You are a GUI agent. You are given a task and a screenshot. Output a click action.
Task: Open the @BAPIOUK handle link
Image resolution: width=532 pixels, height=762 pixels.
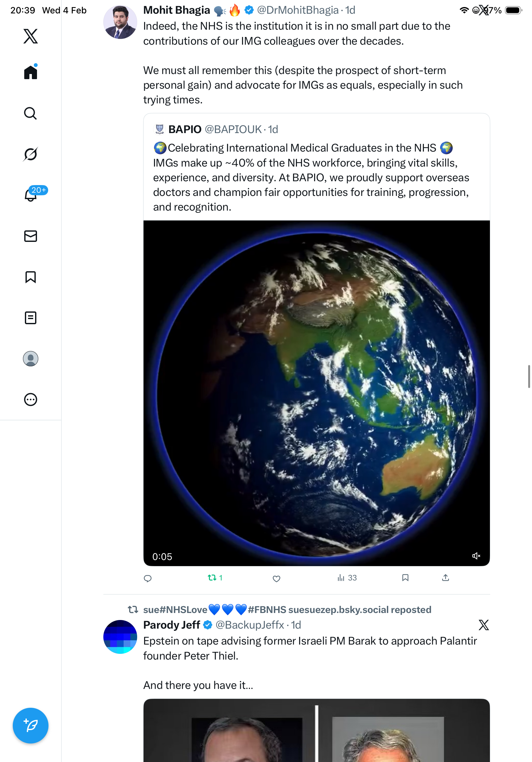(x=233, y=130)
